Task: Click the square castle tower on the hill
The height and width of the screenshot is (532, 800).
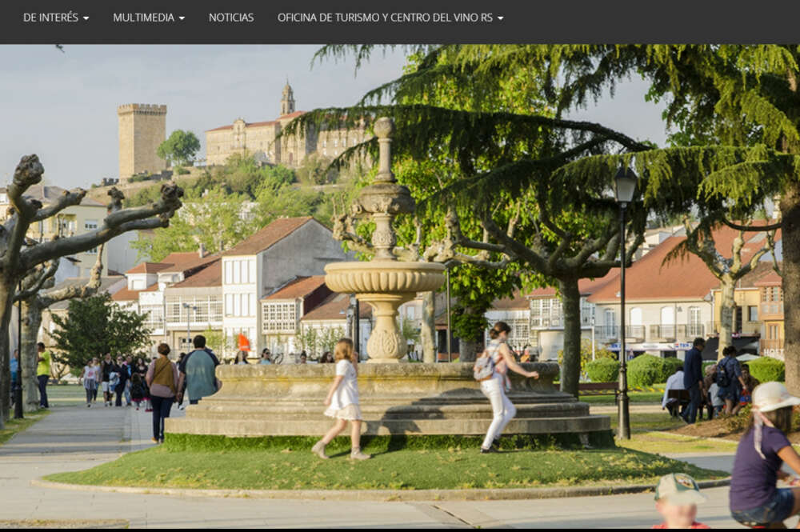Action: point(142,140)
